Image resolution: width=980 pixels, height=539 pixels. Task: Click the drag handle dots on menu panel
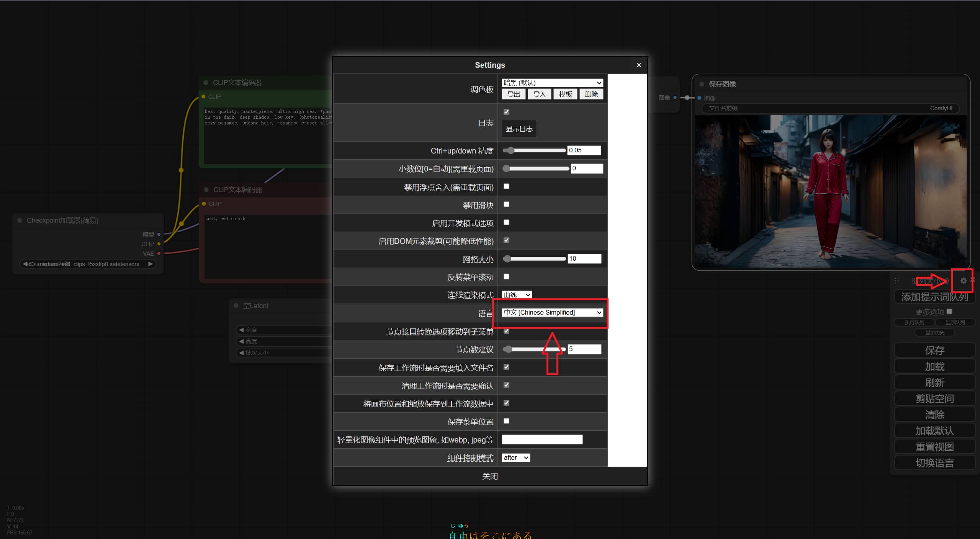(897, 281)
